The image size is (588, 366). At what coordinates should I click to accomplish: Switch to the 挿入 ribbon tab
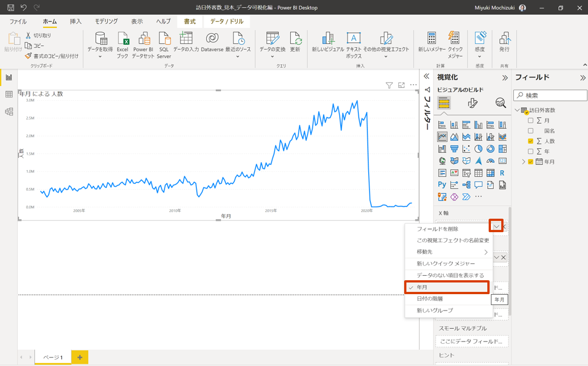pos(76,22)
